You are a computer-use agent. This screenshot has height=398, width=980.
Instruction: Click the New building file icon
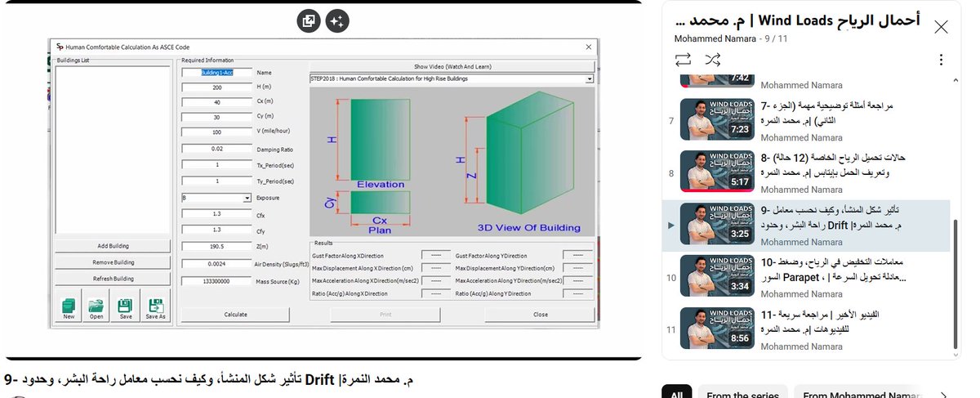pos(69,306)
